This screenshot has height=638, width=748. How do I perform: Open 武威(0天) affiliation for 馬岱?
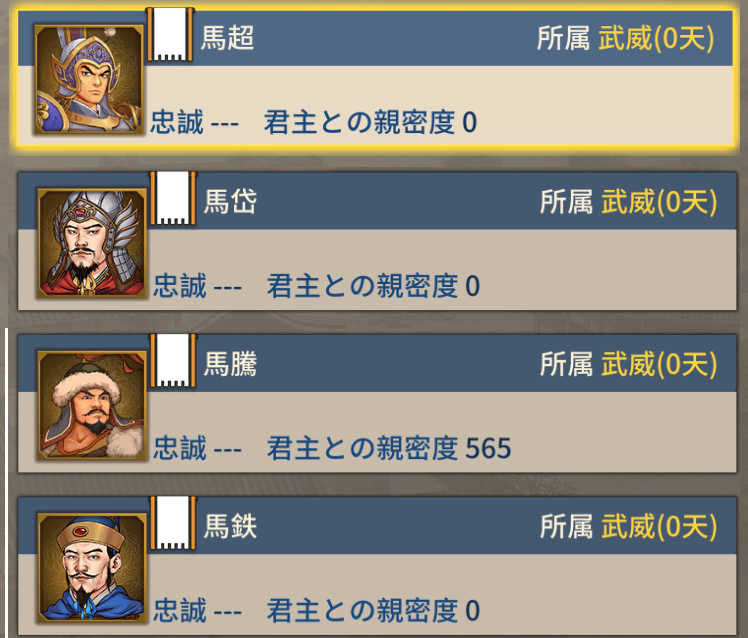(659, 202)
